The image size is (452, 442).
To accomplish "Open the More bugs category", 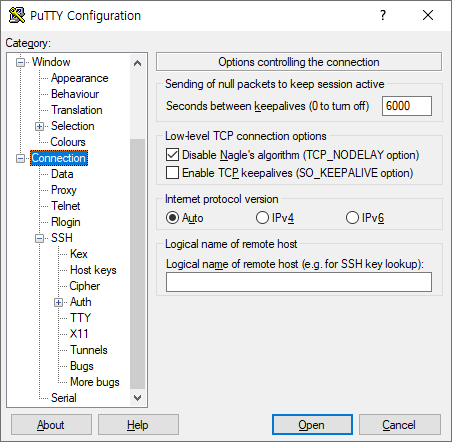I will (x=95, y=382).
